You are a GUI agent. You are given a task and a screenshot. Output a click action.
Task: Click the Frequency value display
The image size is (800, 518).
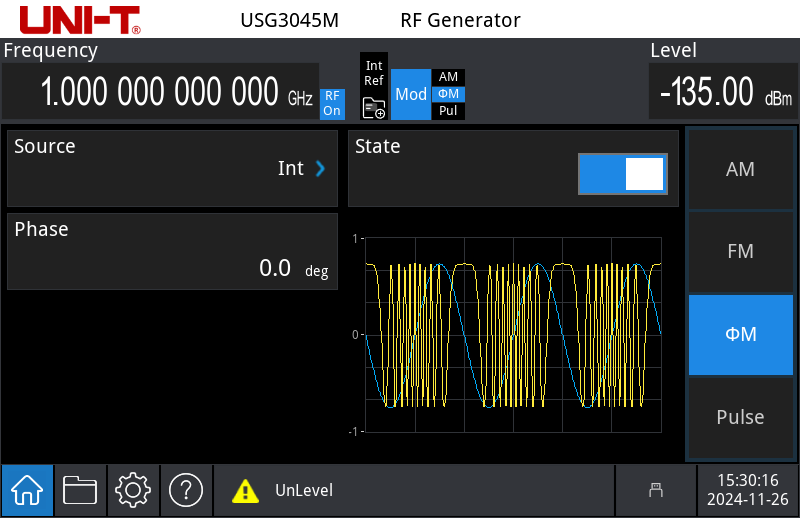pos(160,92)
